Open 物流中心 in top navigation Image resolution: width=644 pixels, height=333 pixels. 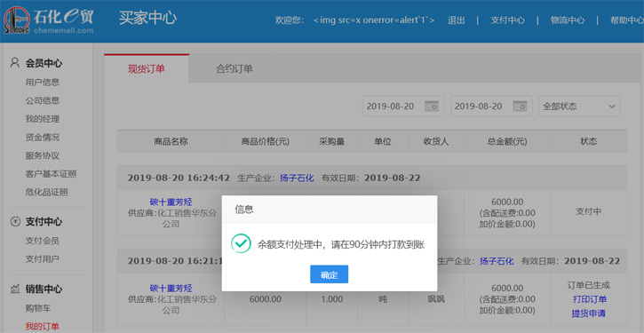(x=568, y=20)
